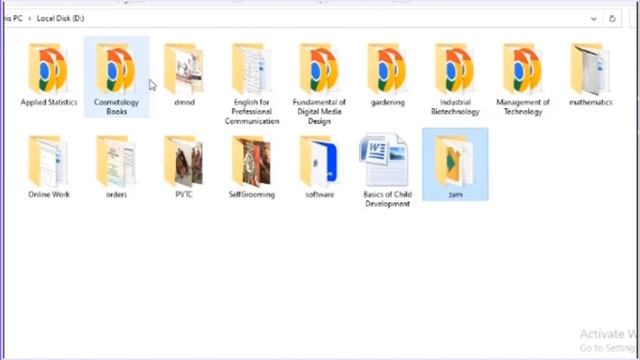Select the Online Work folder icon
The width and height of the screenshot is (640, 360).
[x=48, y=161]
